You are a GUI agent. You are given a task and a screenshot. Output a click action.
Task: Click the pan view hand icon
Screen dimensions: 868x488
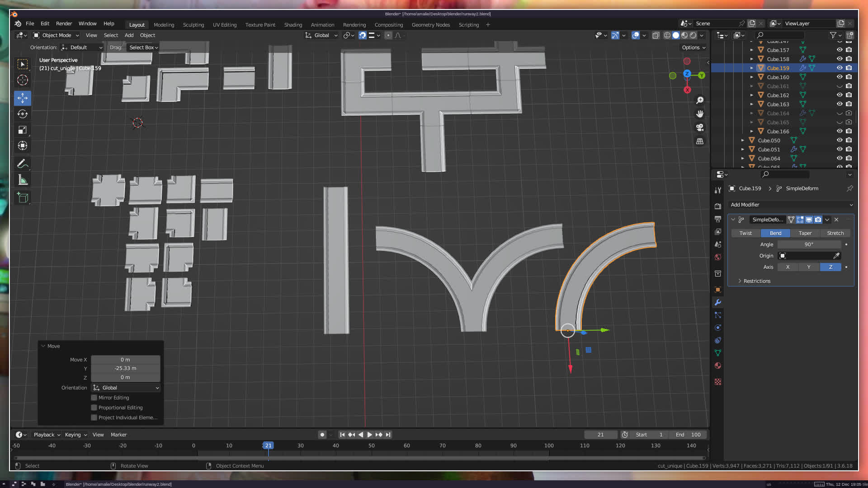[x=700, y=114]
